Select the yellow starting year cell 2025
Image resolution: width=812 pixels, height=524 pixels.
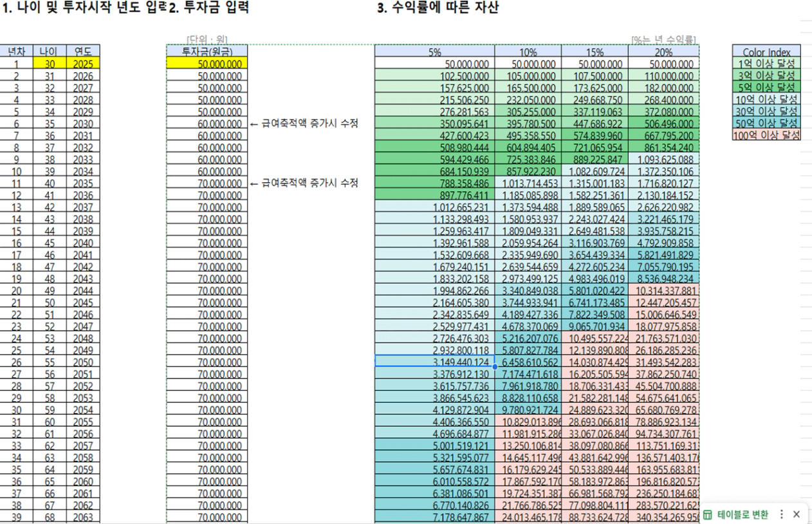pyautogui.click(x=83, y=64)
